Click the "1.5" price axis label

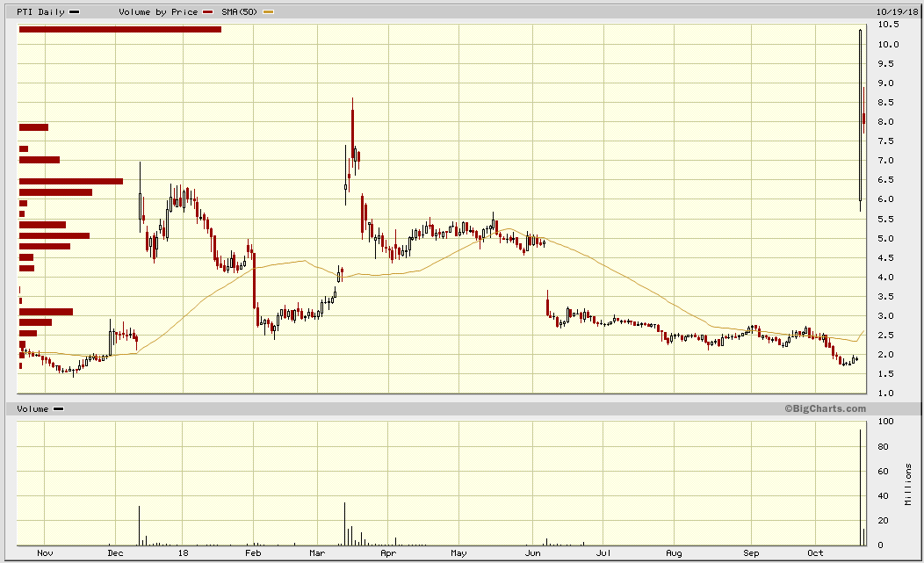(x=885, y=374)
